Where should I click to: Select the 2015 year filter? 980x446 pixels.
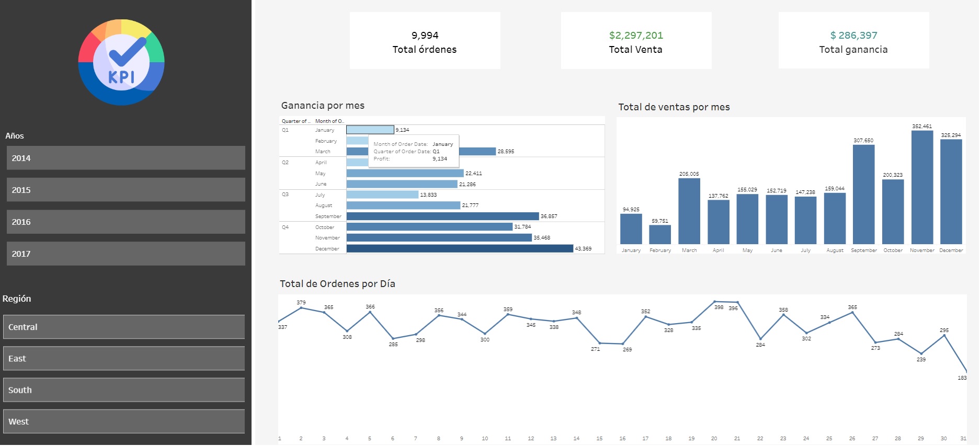click(126, 190)
